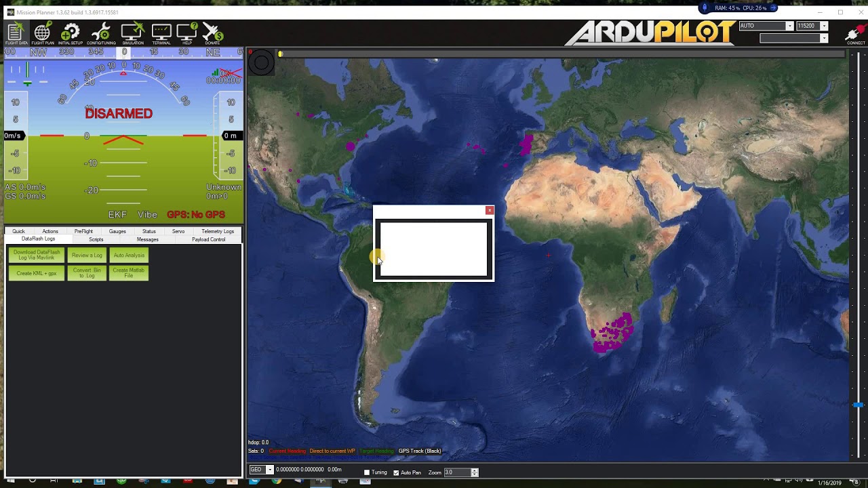Click the Direct to current WP label

pos(332,451)
